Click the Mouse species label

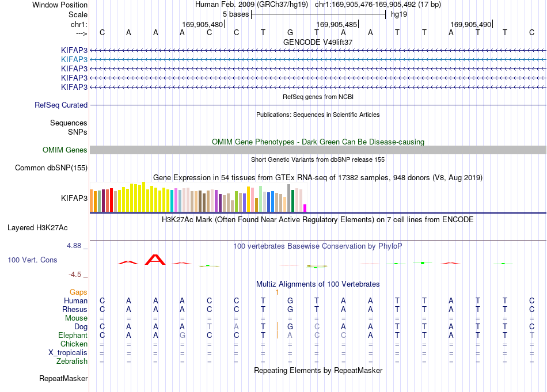[x=76, y=318]
